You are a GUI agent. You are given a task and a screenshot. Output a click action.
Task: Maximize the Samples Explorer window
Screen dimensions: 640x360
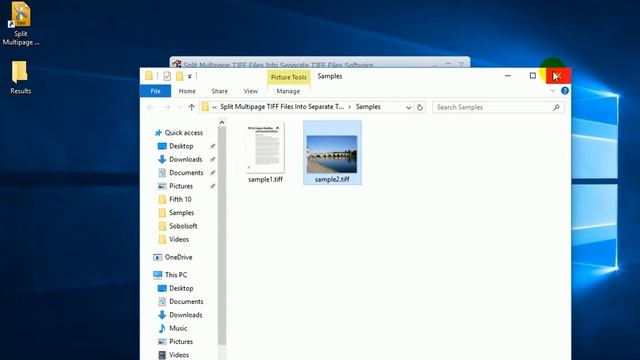533,76
